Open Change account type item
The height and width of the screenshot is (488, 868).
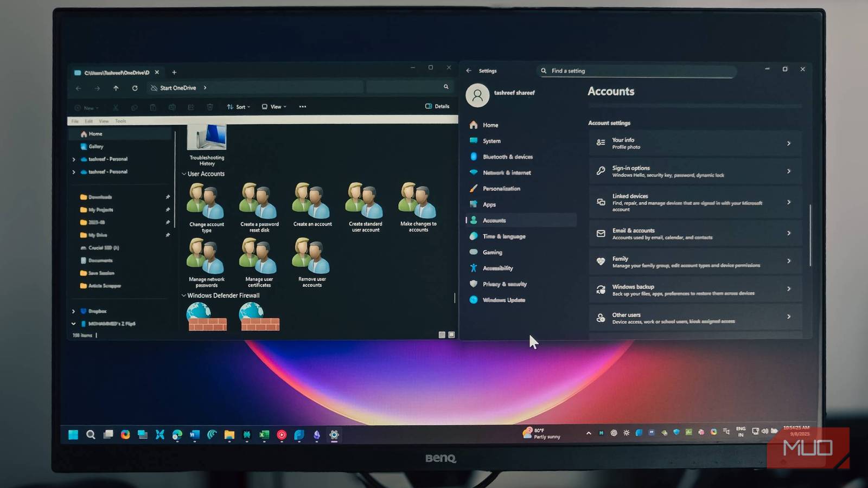(x=206, y=208)
